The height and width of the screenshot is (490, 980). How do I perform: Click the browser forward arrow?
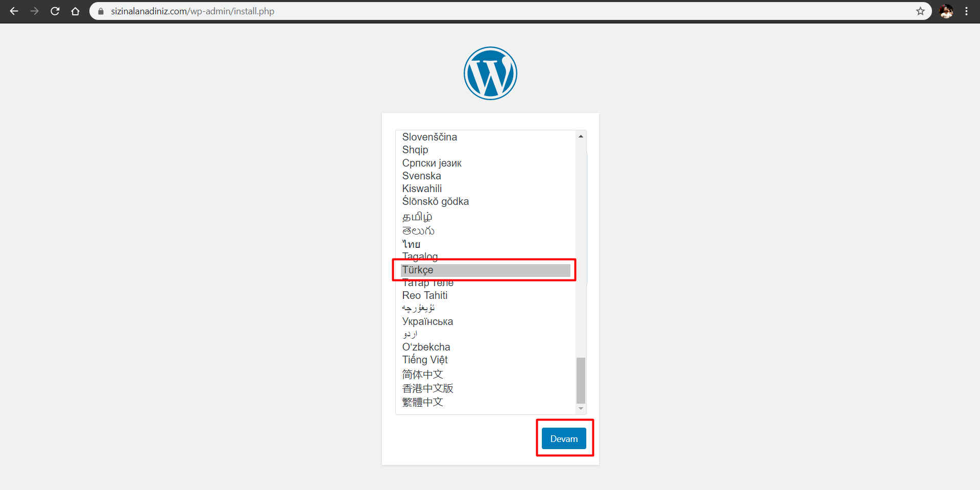coord(34,11)
